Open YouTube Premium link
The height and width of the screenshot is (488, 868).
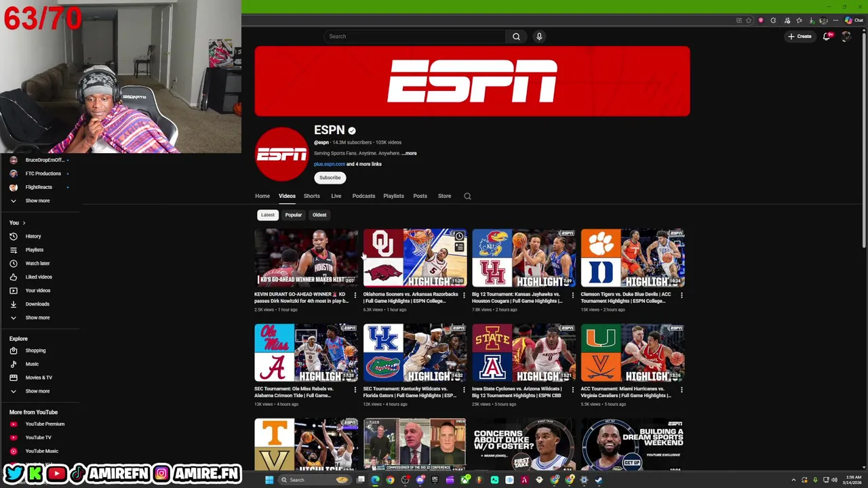[41, 424]
